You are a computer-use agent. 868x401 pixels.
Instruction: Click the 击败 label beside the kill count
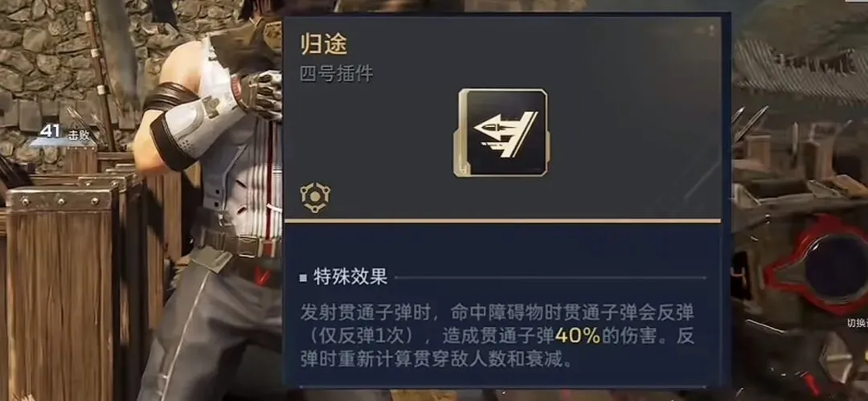click(x=79, y=135)
